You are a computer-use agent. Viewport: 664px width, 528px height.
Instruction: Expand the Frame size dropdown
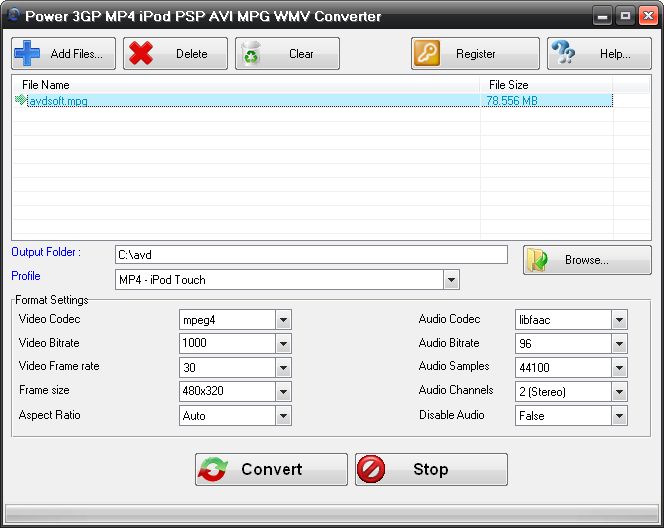pyautogui.click(x=283, y=391)
